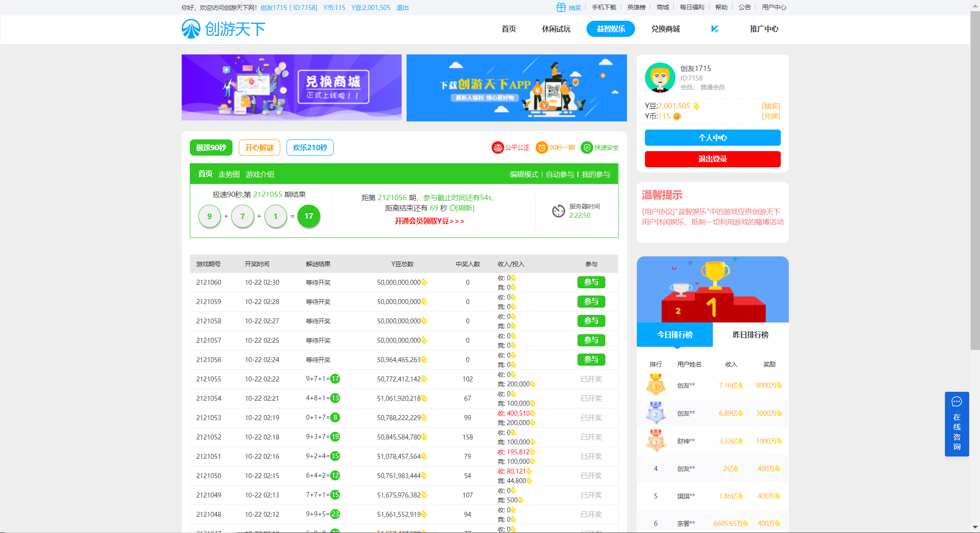Open the 休闲试玩 menu item

pyautogui.click(x=555, y=29)
